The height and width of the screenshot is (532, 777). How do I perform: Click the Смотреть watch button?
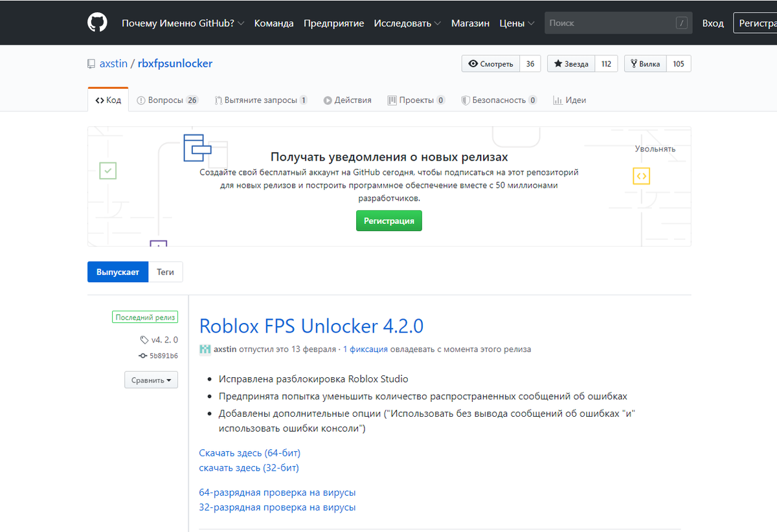click(491, 63)
